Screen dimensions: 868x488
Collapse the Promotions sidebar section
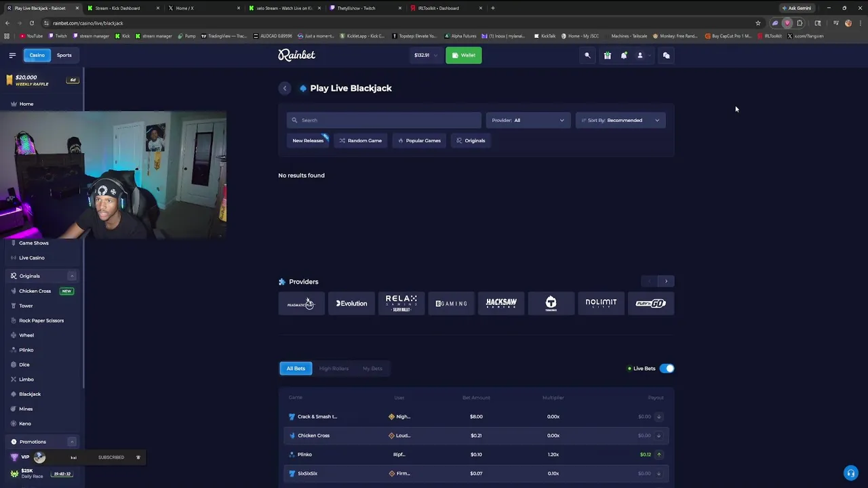coord(72,442)
